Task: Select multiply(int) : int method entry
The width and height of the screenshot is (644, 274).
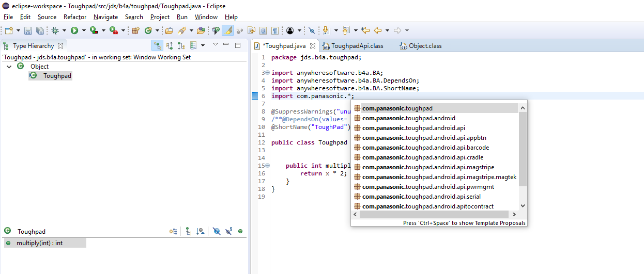Action: click(39, 243)
